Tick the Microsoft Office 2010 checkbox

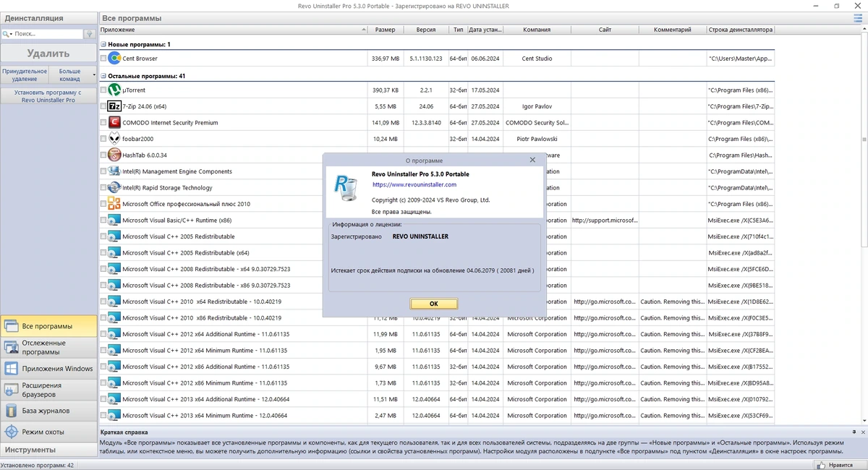click(103, 205)
